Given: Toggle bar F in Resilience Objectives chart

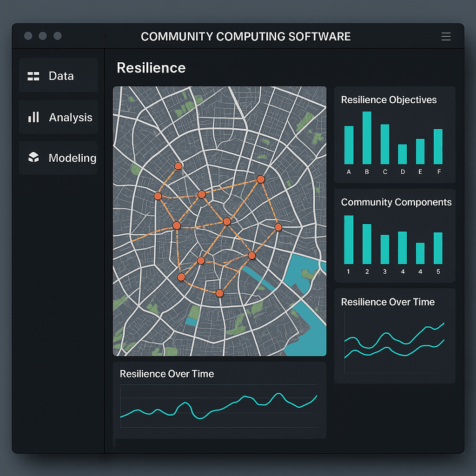Looking at the screenshot, I should [437, 146].
